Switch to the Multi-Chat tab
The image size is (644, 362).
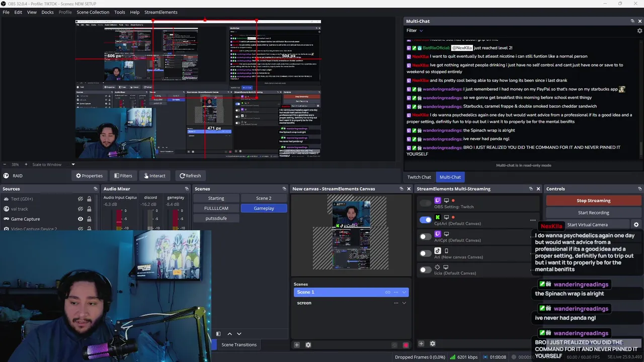pyautogui.click(x=450, y=177)
